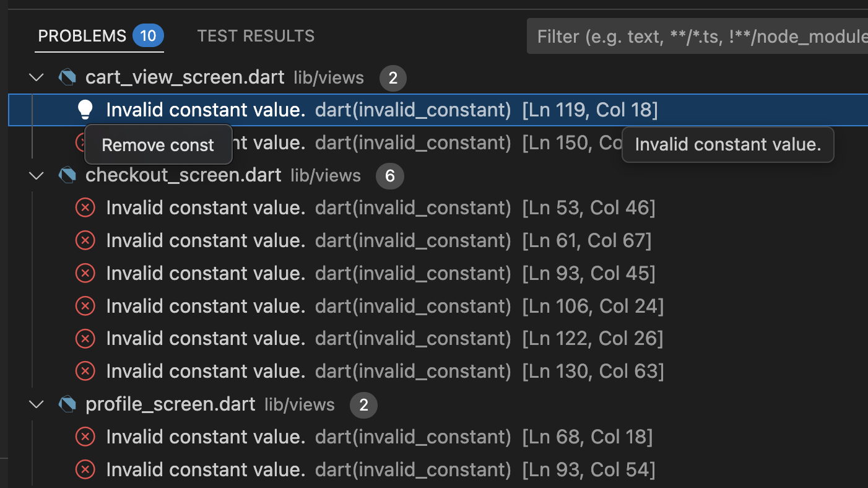Click the Dart icon beside checkout_screen.dart

67,175
